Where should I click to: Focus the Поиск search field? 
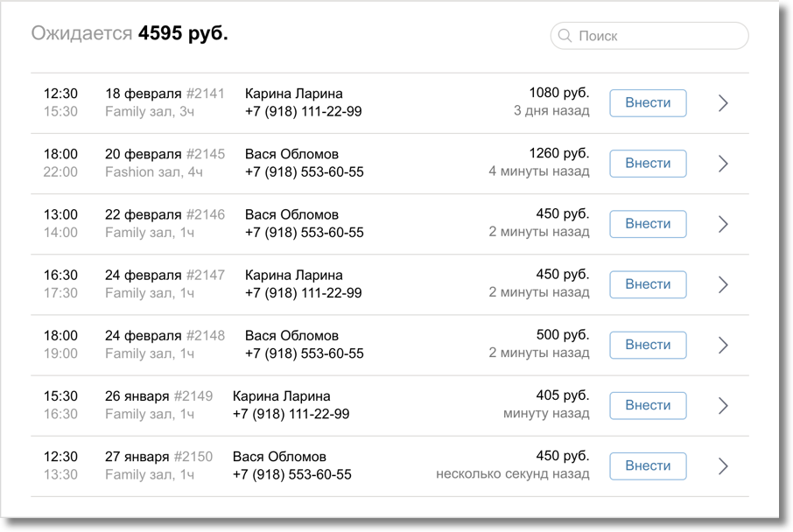click(x=649, y=36)
